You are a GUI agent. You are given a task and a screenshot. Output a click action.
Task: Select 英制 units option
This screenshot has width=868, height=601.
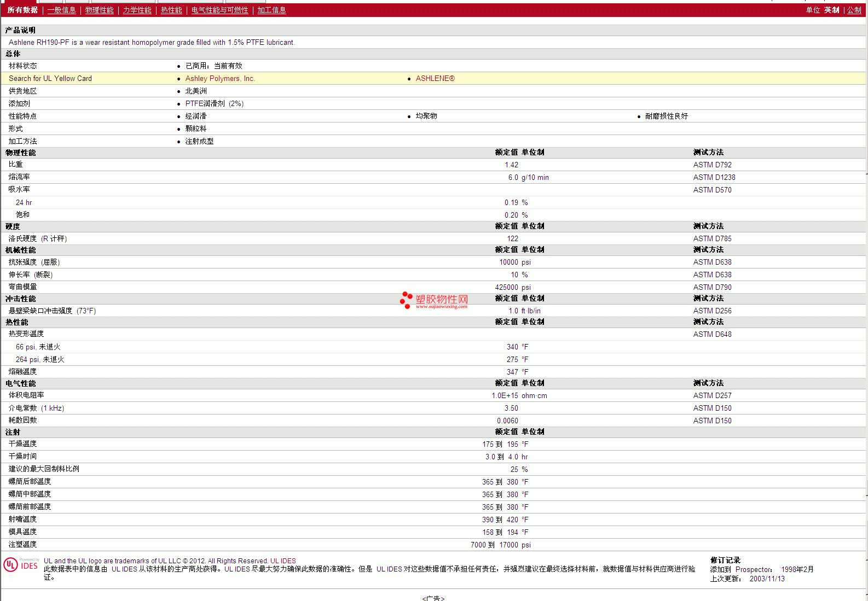click(832, 10)
